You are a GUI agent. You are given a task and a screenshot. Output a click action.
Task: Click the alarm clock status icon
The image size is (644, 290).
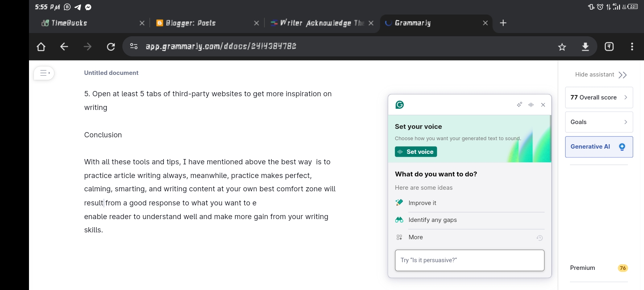pyautogui.click(x=600, y=6)
